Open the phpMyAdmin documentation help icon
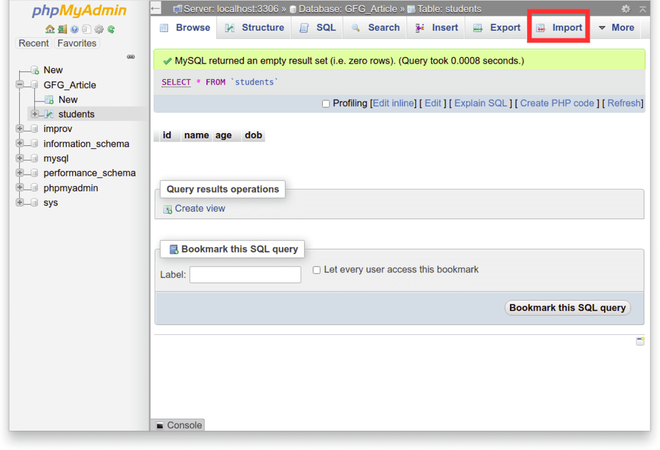This screenshot has width=660, height=450. tap(75, 29)
